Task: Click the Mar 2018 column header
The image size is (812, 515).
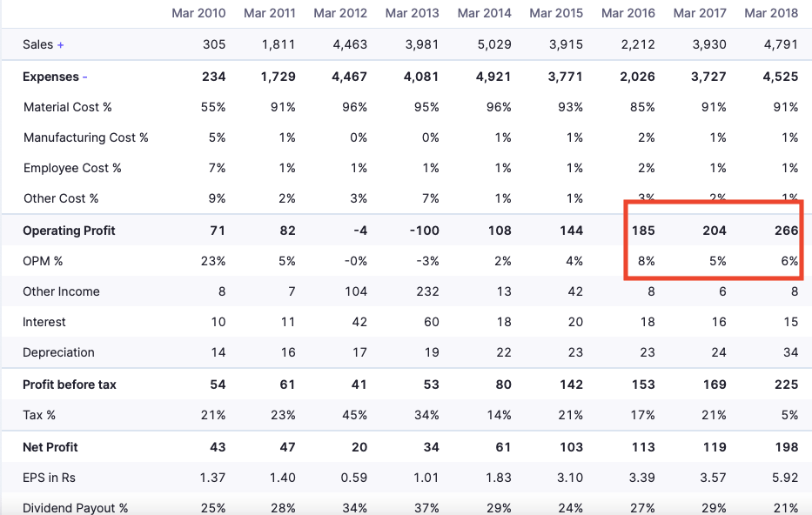Action: click(771, 13)
